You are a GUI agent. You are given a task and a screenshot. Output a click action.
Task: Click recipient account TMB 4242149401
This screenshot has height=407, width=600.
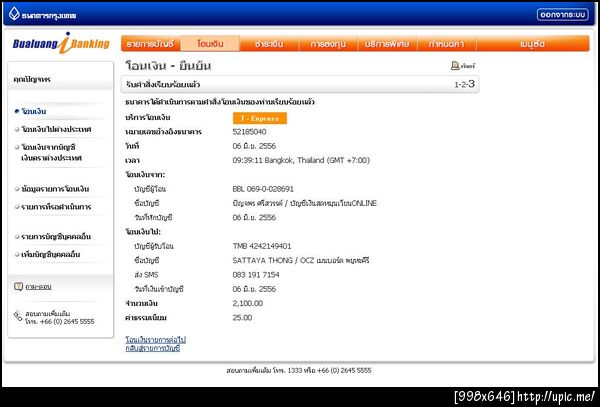point(262,246)
